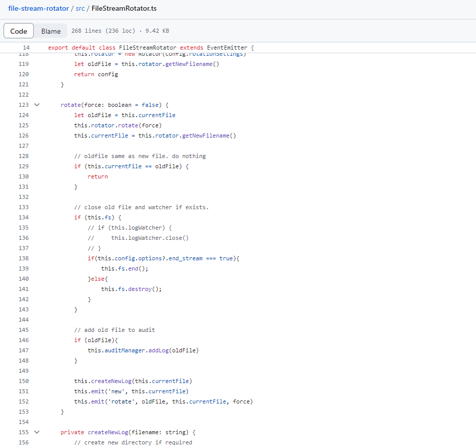The image size is (476, 448).
Task: Open the file-stream-rotator repository breadcrumb
Action: 38,9
